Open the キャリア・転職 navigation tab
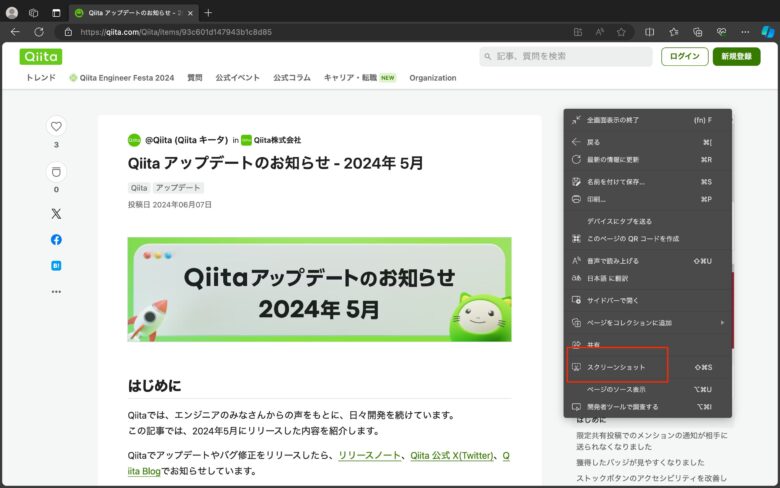 pyautogui.click(x=359, y=78)
